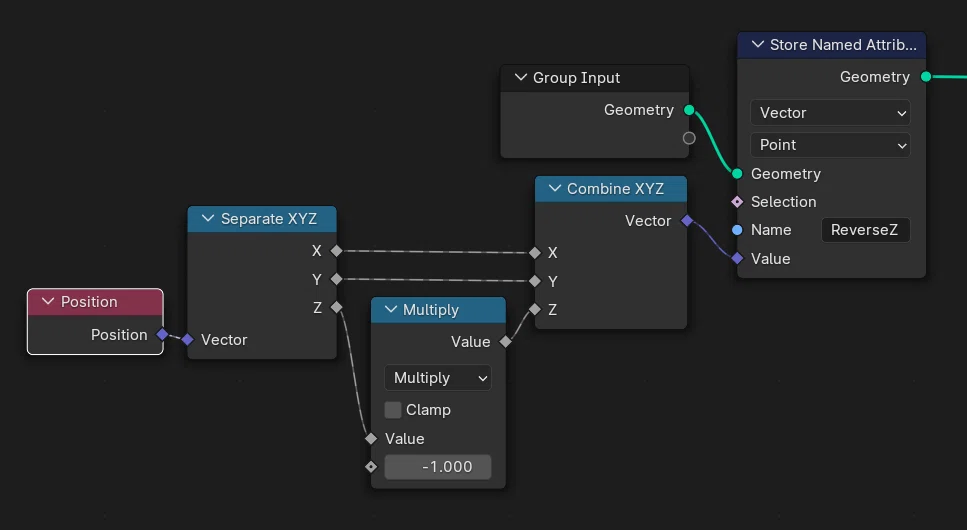Click Group Input Geometry output socket
Viewport: 967px width, 530px height.
(x=689, y=110)
